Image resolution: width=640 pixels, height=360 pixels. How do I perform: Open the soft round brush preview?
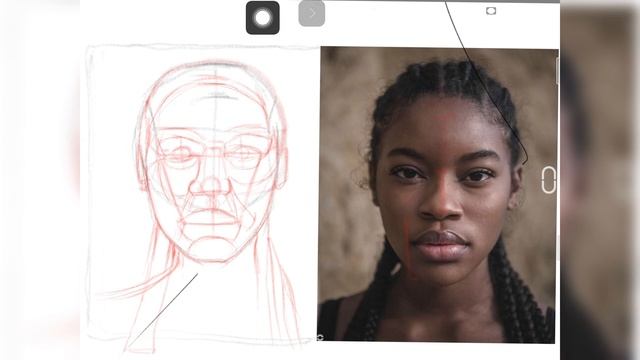(x=262, y=18)
